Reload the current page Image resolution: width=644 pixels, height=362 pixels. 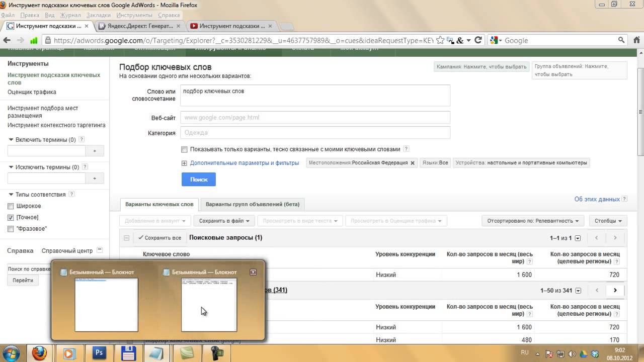click(x=478, y=40)
